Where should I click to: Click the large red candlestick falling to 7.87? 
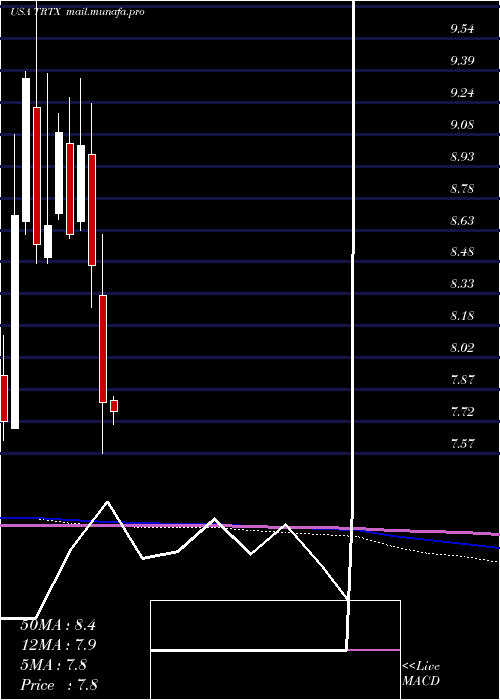[103, 349]
